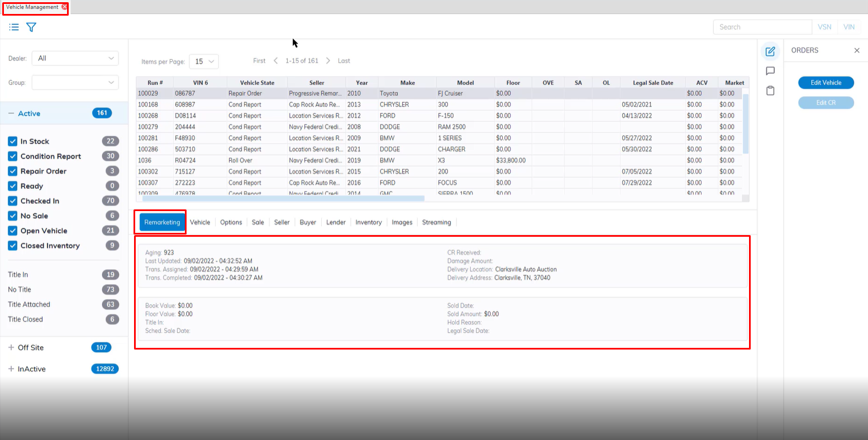Image resolution: width=868 pixels, height=440 pixels.
Task: Close the ORDERS panel with X
Action: [857, 50]
